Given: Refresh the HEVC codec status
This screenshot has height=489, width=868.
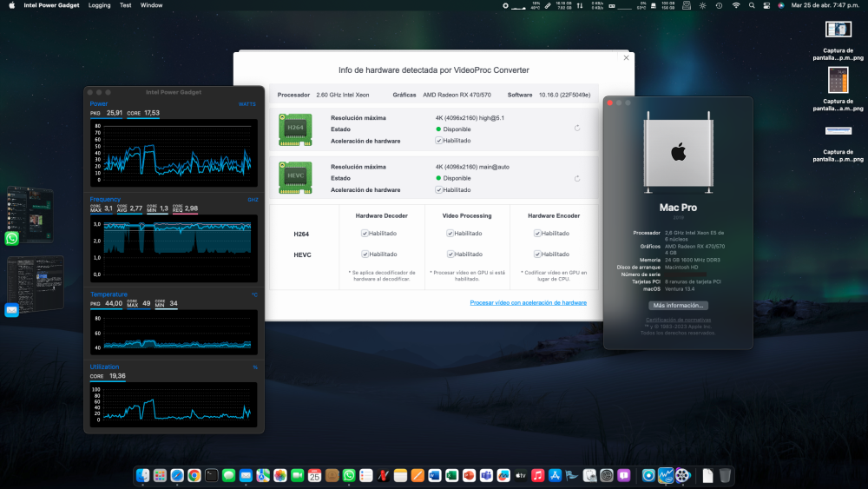Looking at the screenshot, I should point(577,178).
